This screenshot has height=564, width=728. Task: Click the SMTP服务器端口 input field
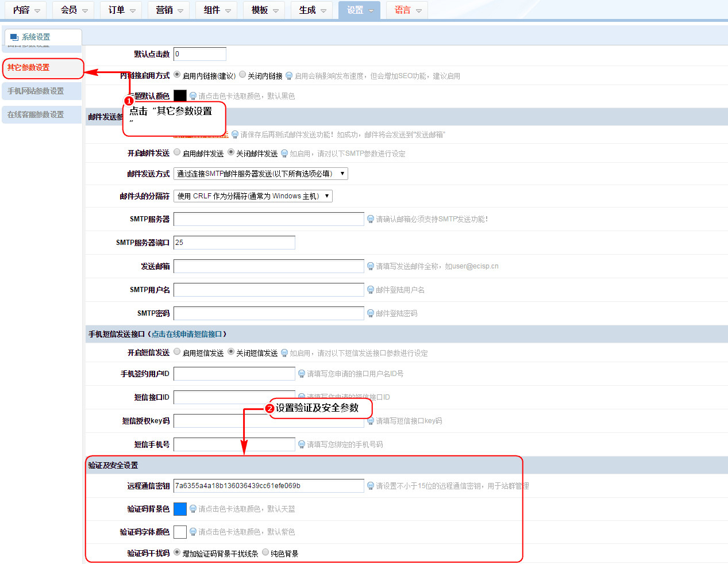point(234,243)
